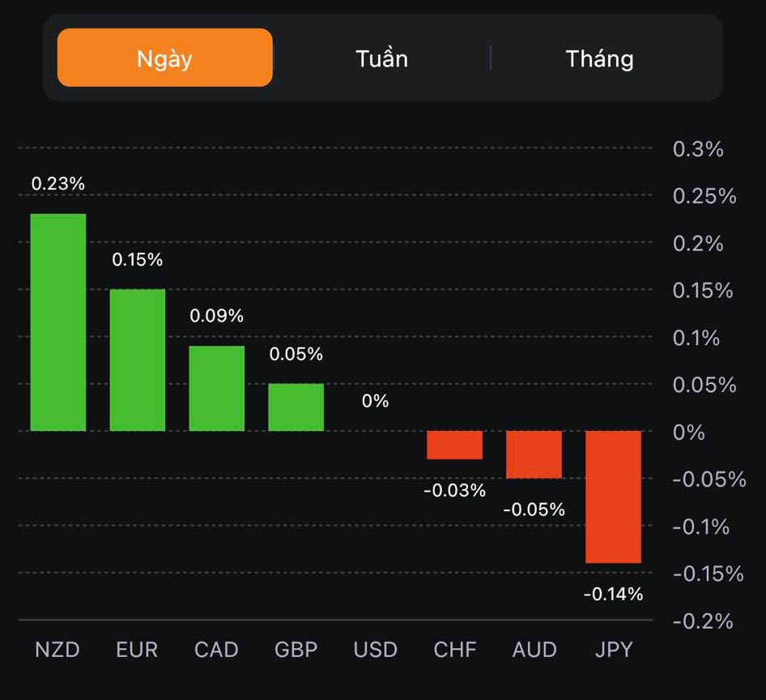Image resolution: width=766 pixels, height=700 pixels.
Task: Tap the green GBP bar
Action: coord(296,407)
